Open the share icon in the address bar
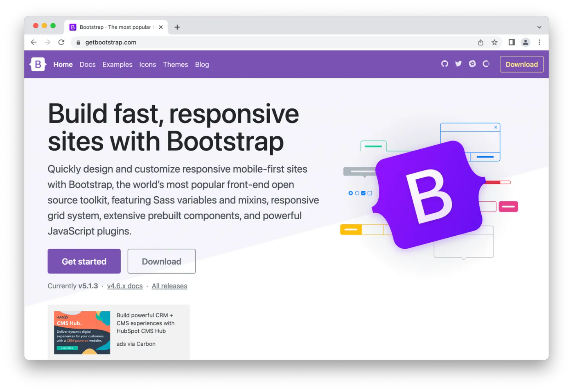The width and height of the screenshot is (573, 392). [x=481, y=42]
